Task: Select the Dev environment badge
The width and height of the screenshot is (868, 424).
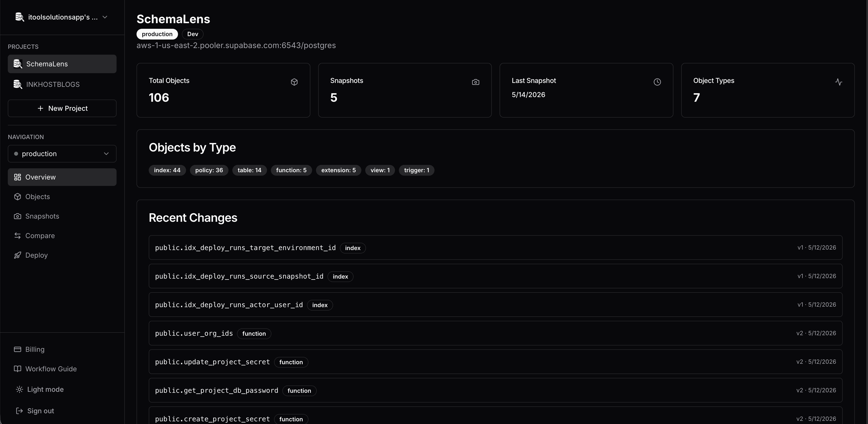Action: pyautogui.click(x=193, y=34)
